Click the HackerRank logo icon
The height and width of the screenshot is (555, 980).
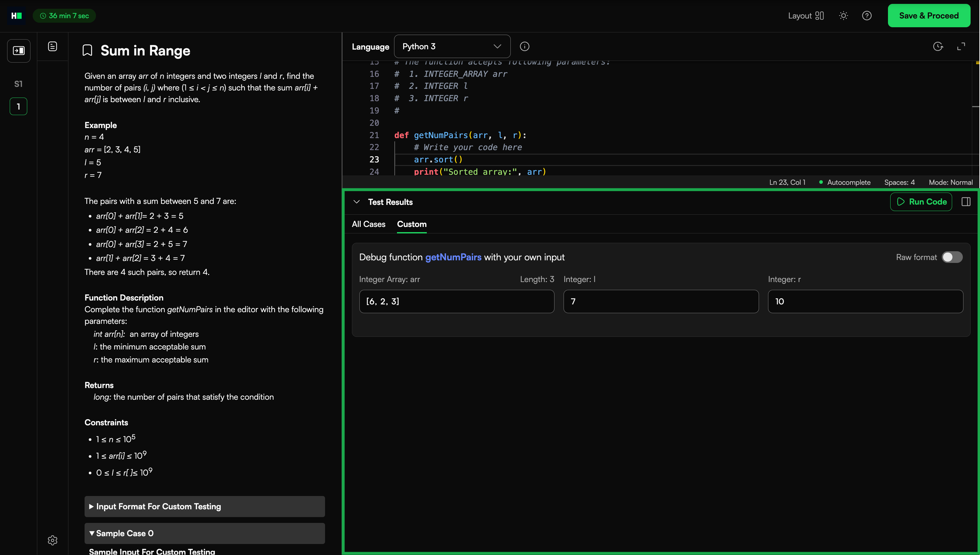pyautogui.click(x=17, y=16)
